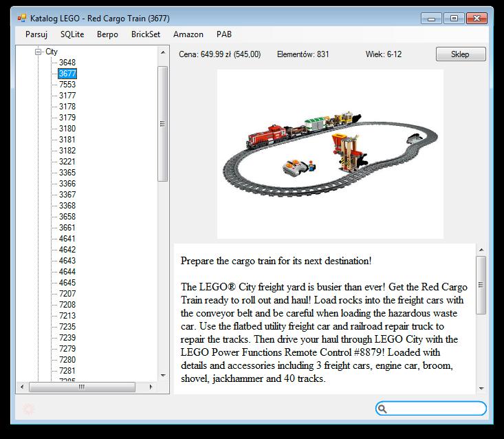Click the tree horizontal scroll-right arrow
Viewport: 504px width, 439px height.
(x=151, y=387)
